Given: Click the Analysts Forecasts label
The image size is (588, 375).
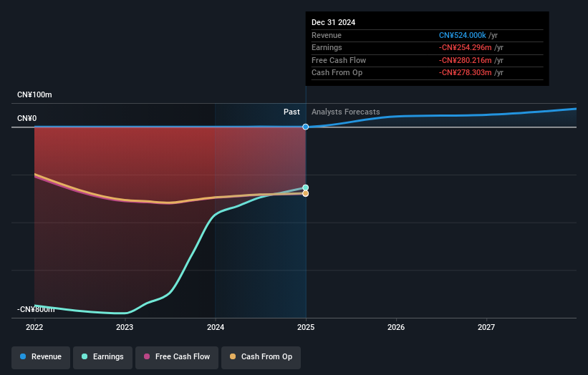Looking at the screenshot, I should 346,112.
